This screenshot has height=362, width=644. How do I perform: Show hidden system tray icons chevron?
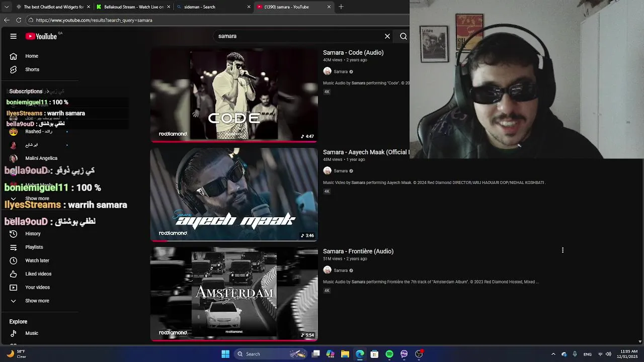tap(553, 354)
